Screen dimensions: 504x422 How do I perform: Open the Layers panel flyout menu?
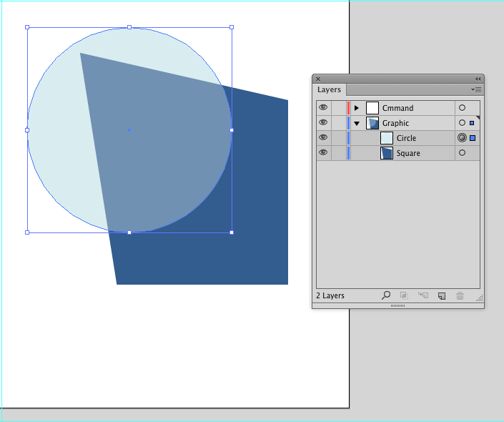tap(476, 89)
